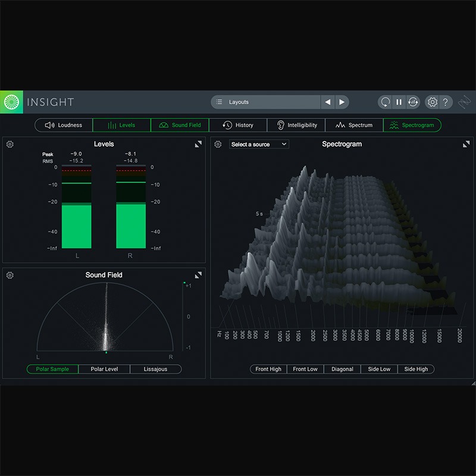
Task: Click the correlation meter bar
Action: coord(184,317)
